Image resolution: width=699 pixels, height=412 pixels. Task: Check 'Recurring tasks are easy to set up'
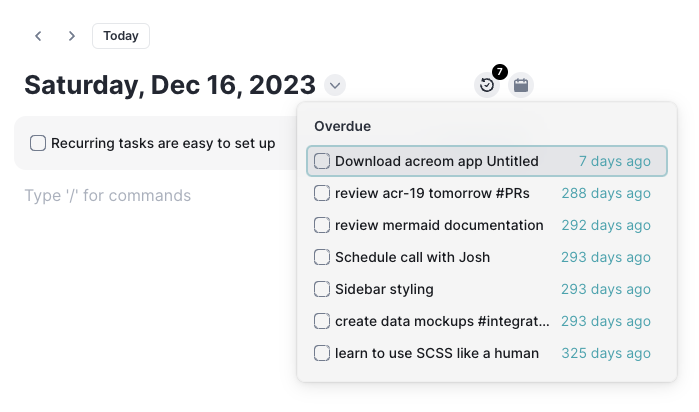click(x=38, y=143)
